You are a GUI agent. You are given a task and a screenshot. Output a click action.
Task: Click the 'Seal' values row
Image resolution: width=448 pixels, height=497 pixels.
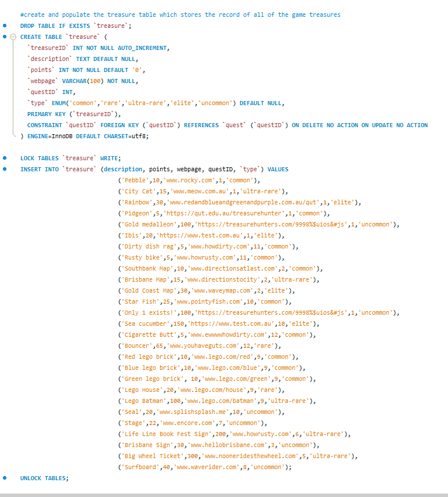pos(201,412)
